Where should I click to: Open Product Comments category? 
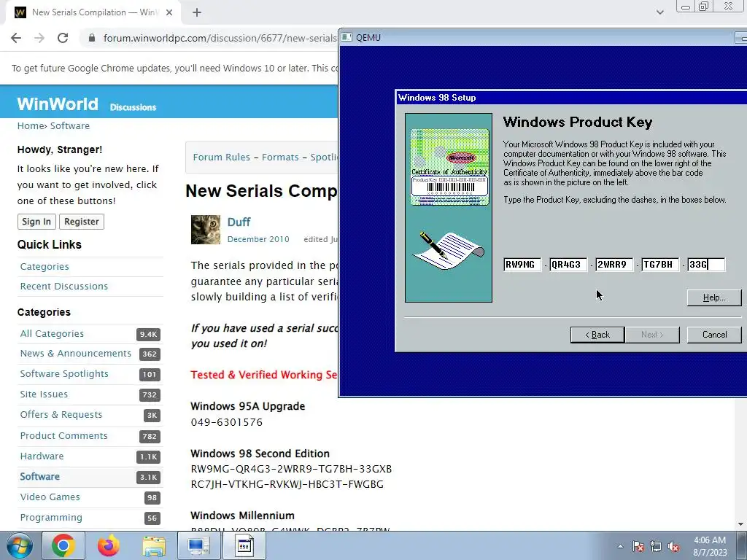(x=64, y=436)
